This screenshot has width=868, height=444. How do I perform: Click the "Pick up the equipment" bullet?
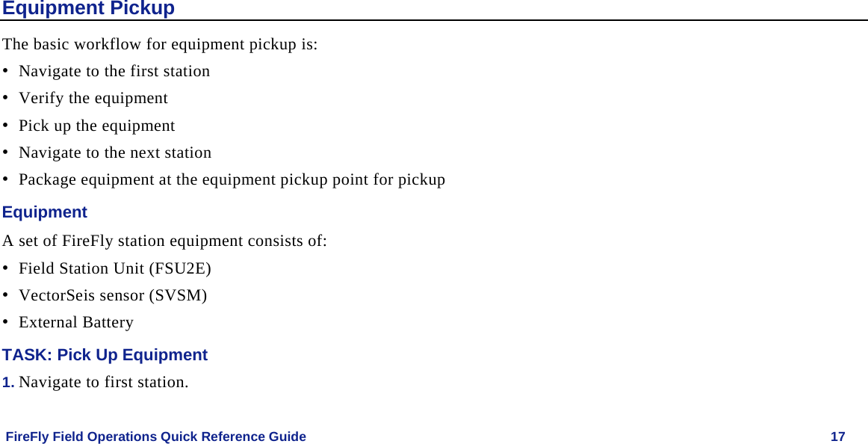97,126
